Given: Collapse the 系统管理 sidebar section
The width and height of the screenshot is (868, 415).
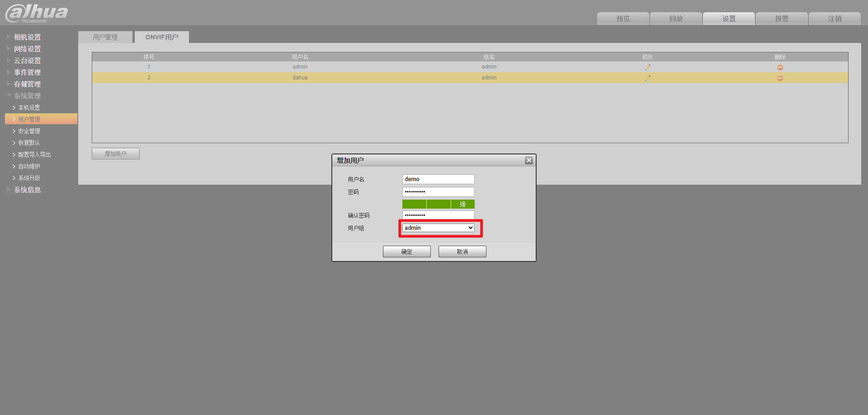Looking at the screenshot, I should (x=27, y=96).
